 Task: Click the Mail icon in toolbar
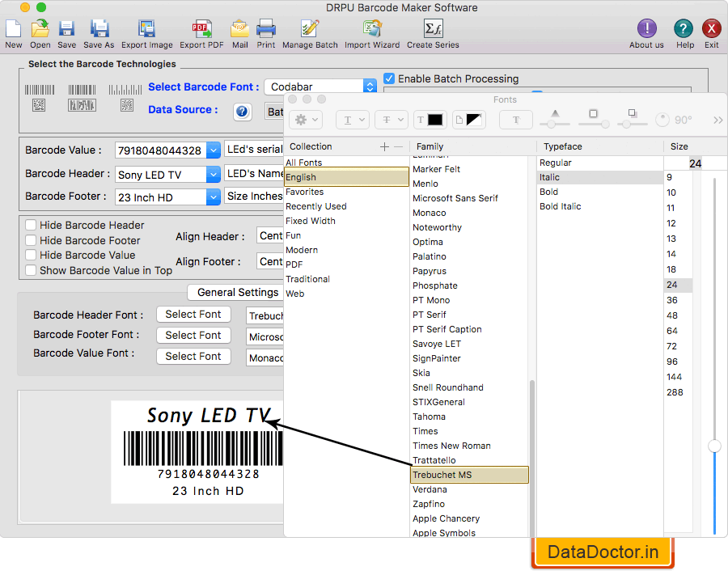(239, 30)
